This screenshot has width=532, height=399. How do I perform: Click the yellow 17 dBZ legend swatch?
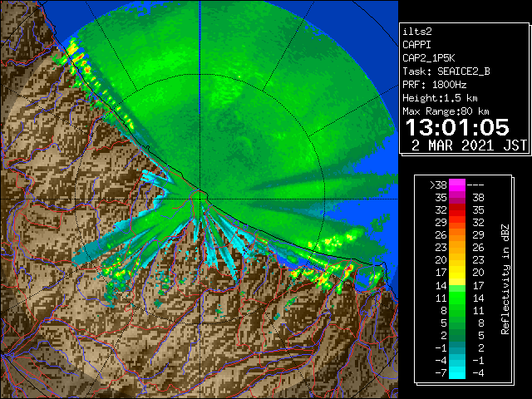[457, 273]
